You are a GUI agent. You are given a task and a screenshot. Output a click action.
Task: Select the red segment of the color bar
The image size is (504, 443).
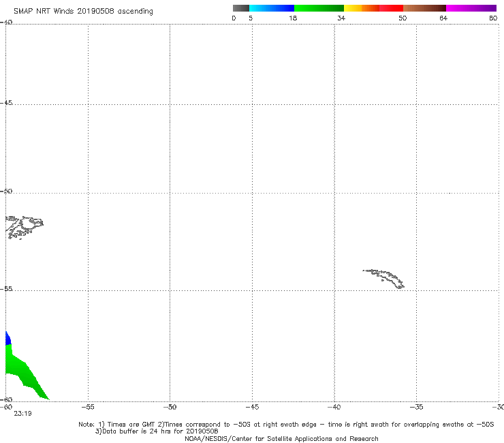tap(391, 8)
